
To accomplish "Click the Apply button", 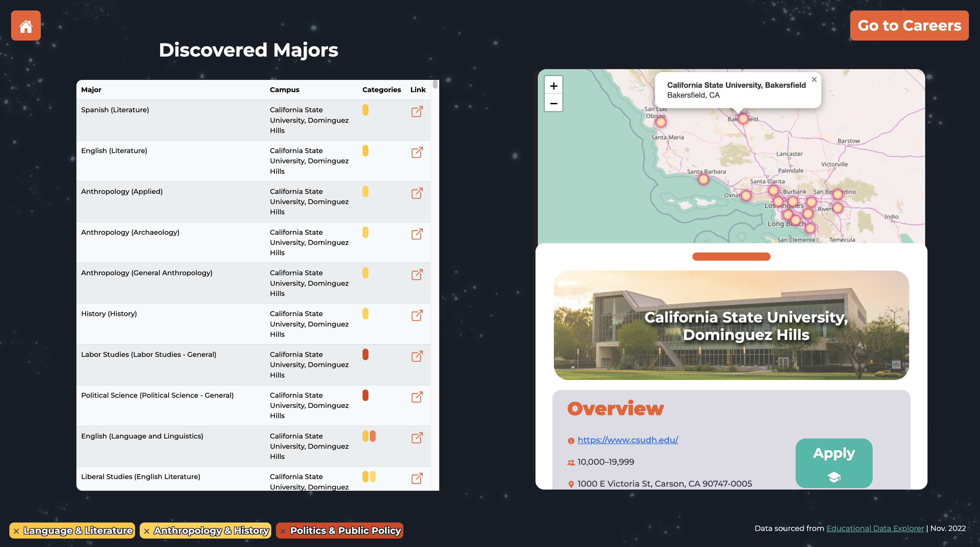I will 834,463.
